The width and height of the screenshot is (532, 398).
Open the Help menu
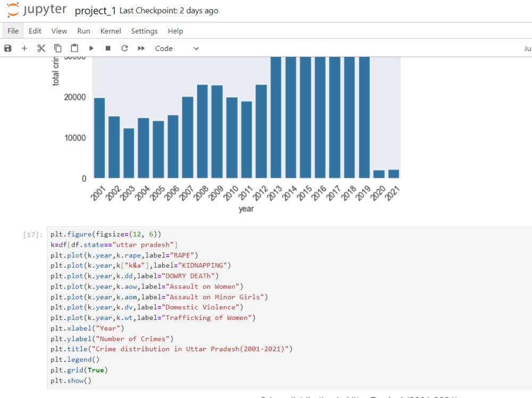pos(176,31)
